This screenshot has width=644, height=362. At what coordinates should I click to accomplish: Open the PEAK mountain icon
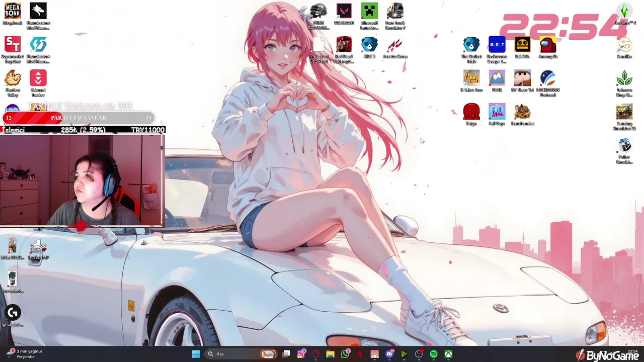(497, 81)
